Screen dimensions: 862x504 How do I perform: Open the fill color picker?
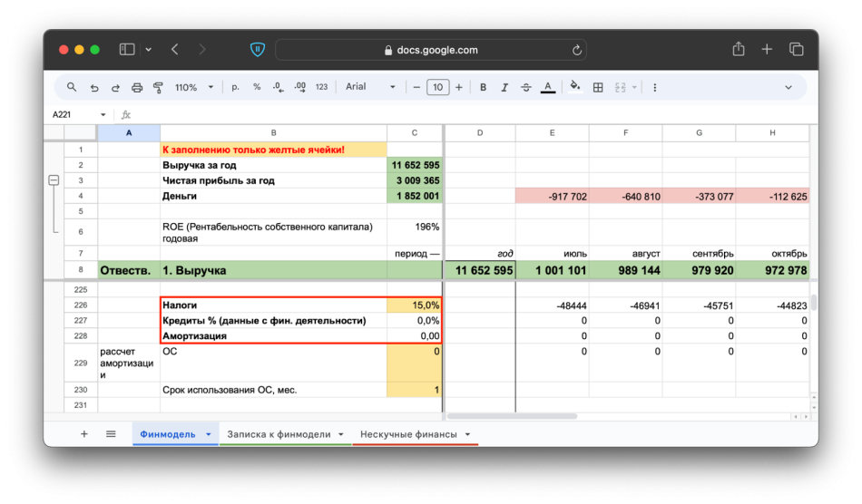(x=574, y=88)
